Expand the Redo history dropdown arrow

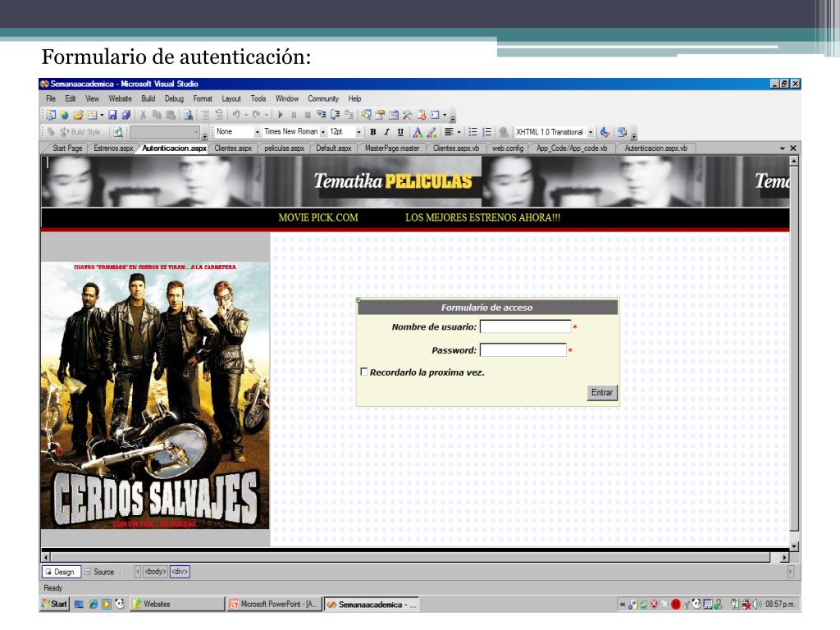pos(267,115)
